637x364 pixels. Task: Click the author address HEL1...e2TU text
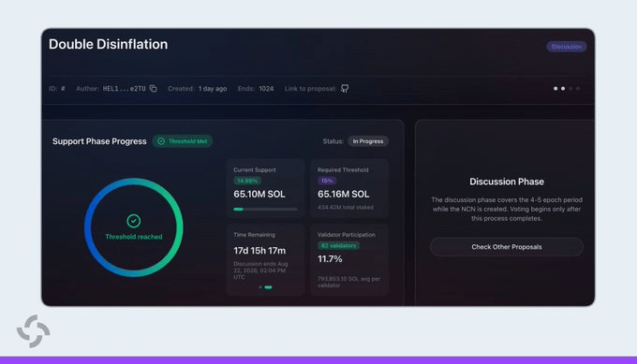(x=124, y=89)
